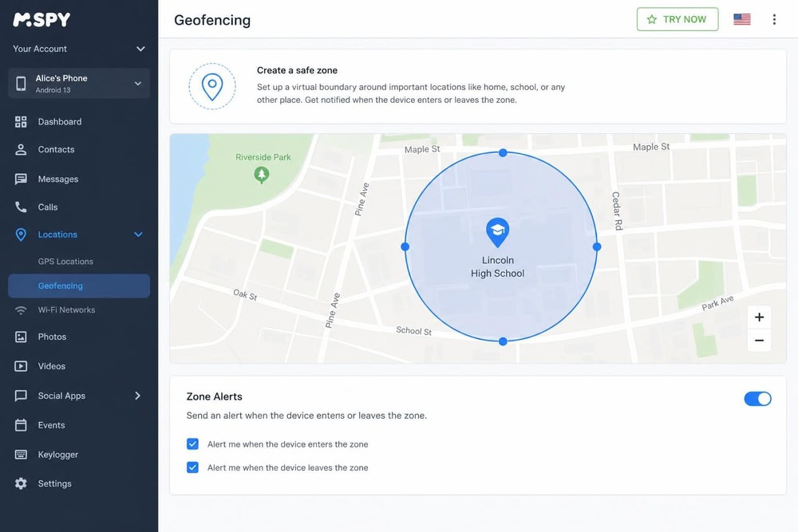Viewport: 798px width, 532px height.
Task: Select the Alice's Phone device name
Action: [x=61, y=78]
